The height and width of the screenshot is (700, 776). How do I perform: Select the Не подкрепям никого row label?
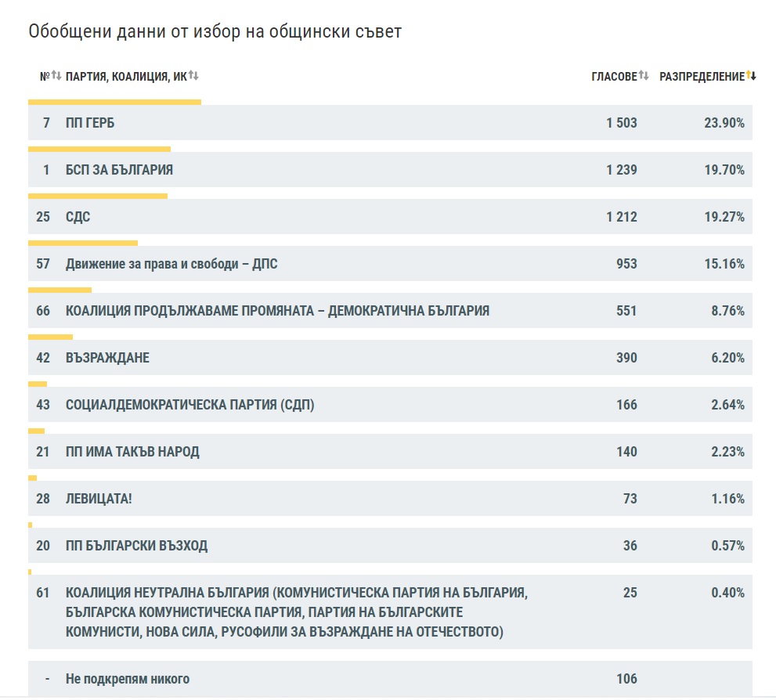click(x=127, y=679)
